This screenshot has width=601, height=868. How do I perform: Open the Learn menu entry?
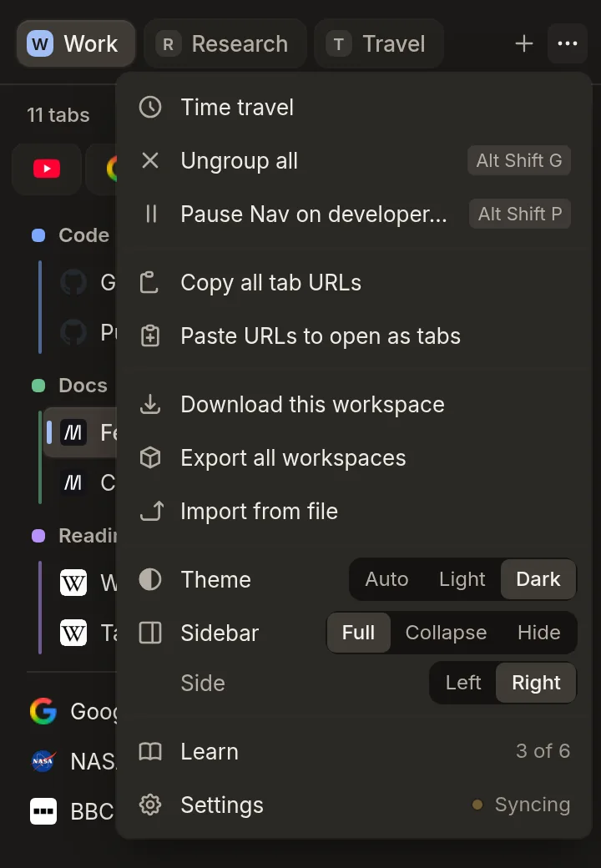point(354,751)
